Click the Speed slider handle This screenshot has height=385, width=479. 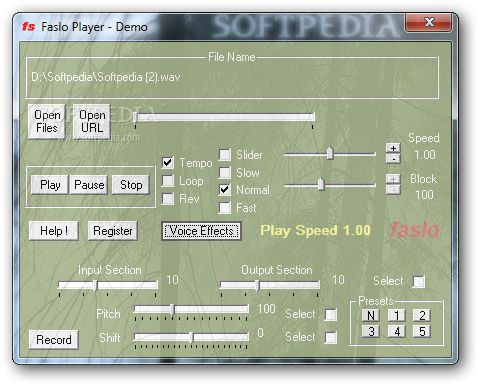coord(330,153)
